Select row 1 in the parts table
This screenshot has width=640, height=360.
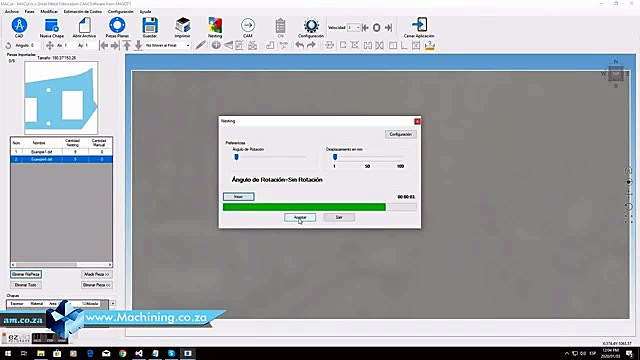[x=61, y=151]
